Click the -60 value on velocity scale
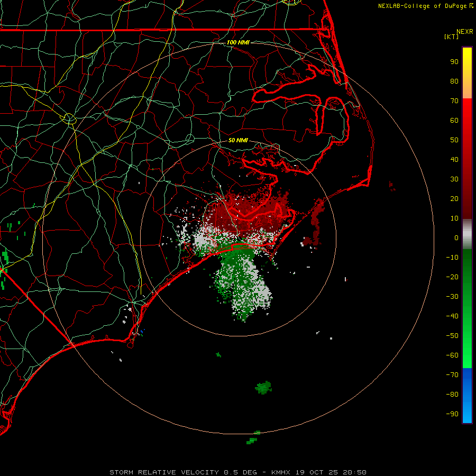The width and height of the screenshot is (476, 476). click(x=452, y=355)
